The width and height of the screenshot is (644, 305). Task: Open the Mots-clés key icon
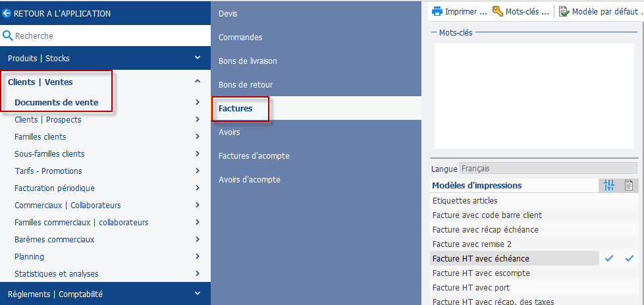[497, 11]
